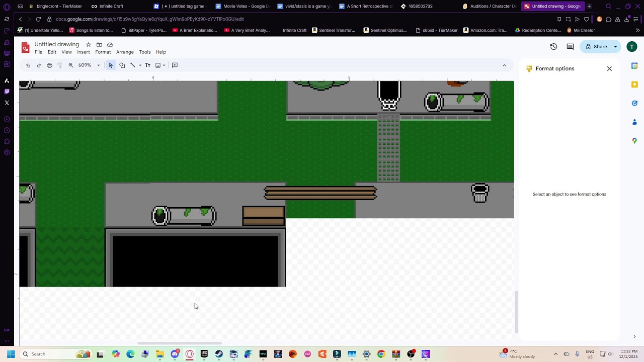
Task: View cloud document save status
Action: (x=110, y=45)
